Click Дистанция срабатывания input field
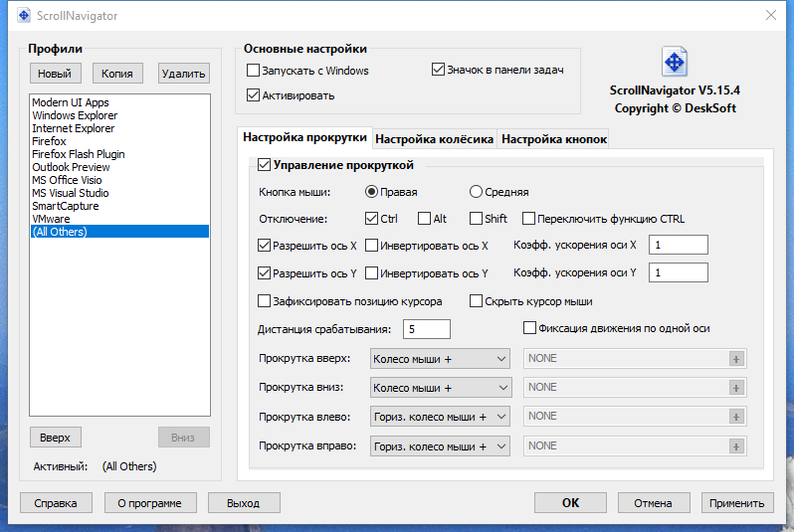The width and height of the screenshot is (794, 532). coord(427,329)
